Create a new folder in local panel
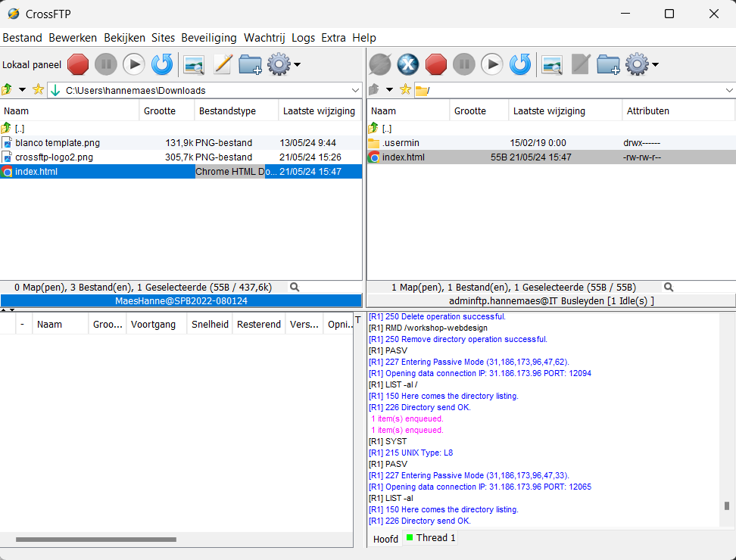 point(250,64)
